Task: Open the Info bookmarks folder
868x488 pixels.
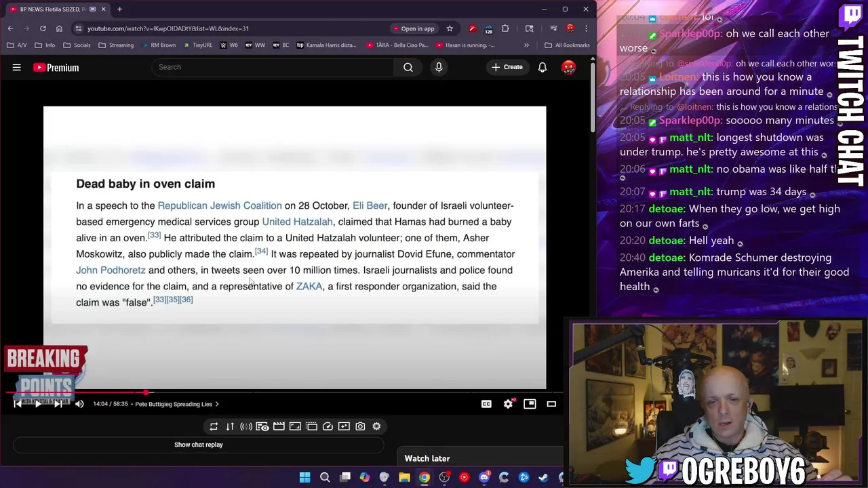Action: (45, 45)
